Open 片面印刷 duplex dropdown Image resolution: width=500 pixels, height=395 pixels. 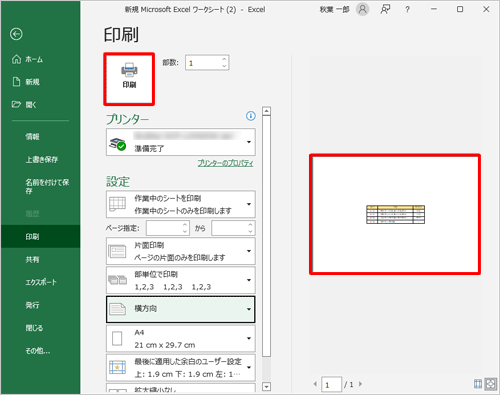click(x=181, y=251)
